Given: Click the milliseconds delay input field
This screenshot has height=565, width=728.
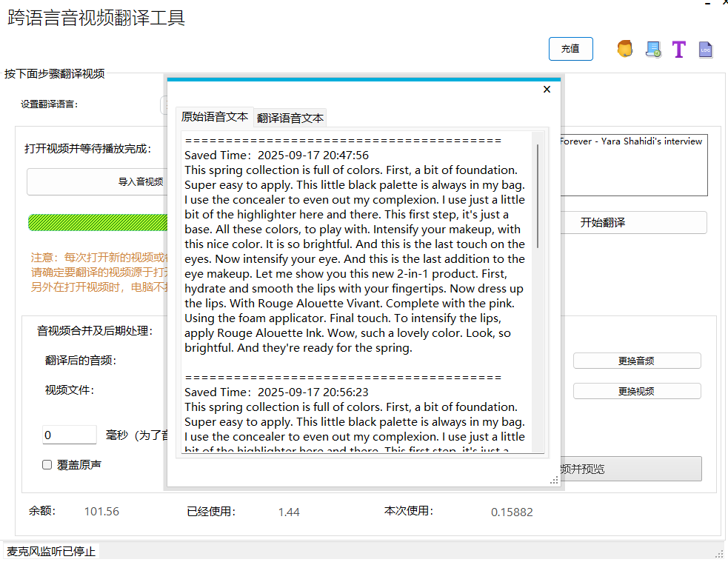Looking at the screenshot, I should tap(69, 435).
